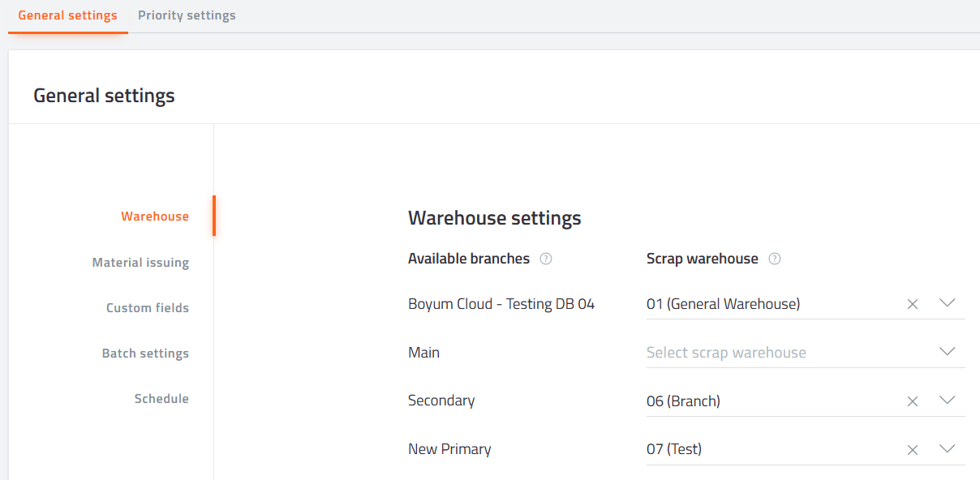Expand the Secondary branch scrap warehouse dropdown
980x480 pixels.
[947, 401]
